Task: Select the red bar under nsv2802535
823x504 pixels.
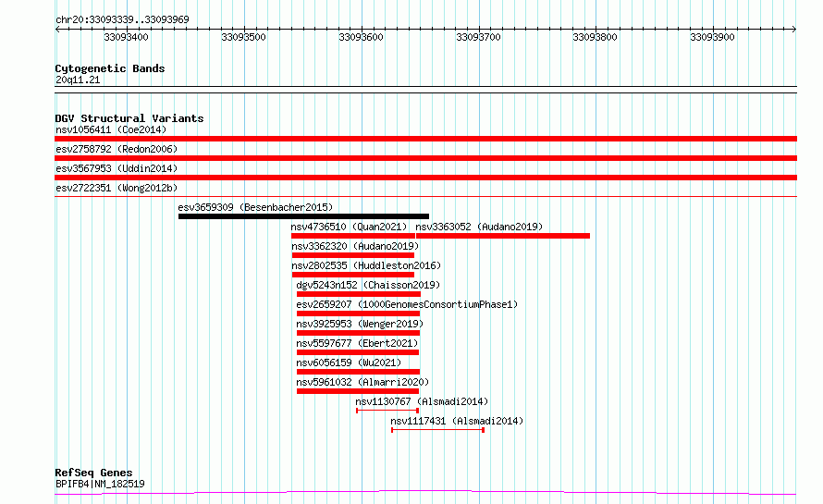Action: pos(353,275)
